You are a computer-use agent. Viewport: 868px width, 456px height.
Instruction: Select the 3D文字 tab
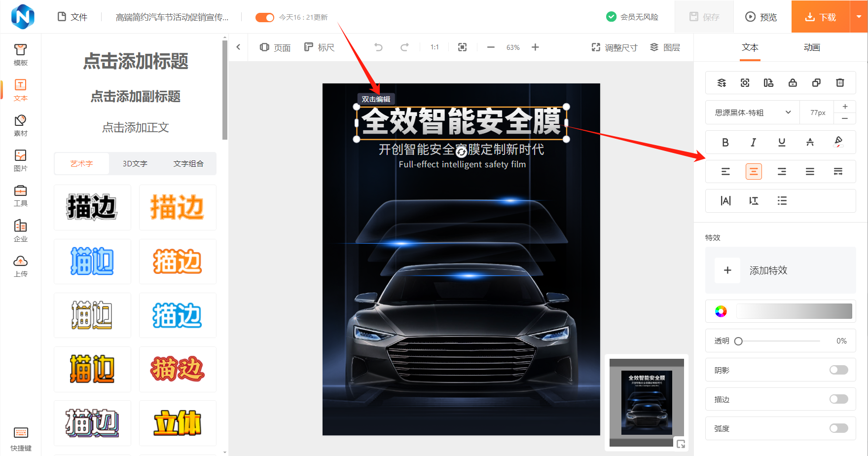tap(135, 164)
